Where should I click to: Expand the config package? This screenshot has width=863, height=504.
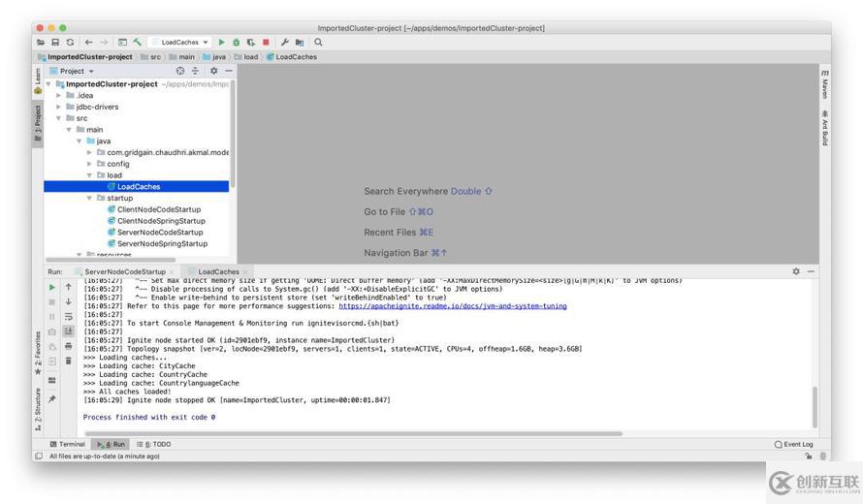pos(89,164)
